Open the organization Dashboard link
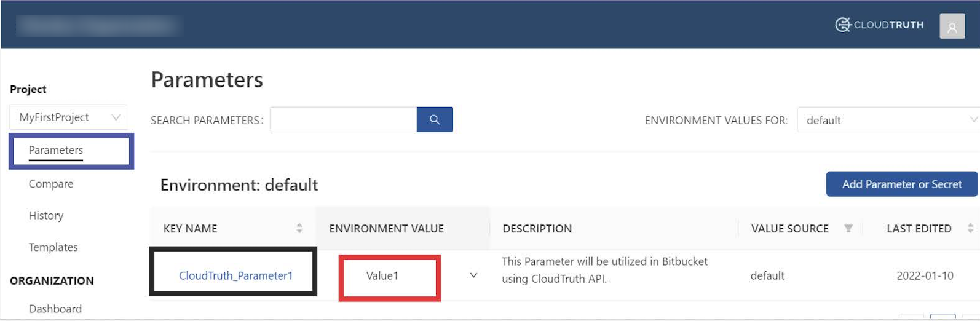The height and width of the screenshot is (321, 980). (55, 309)
